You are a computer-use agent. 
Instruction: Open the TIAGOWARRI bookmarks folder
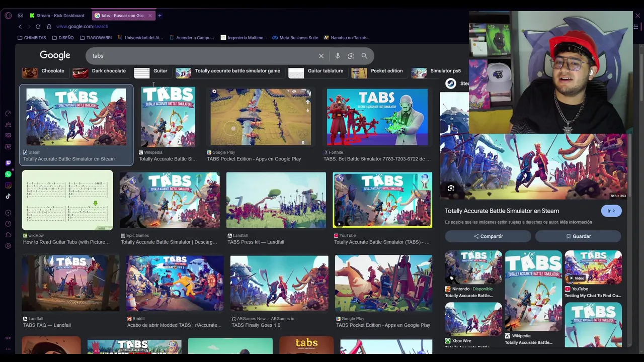(x=96, y=38)
